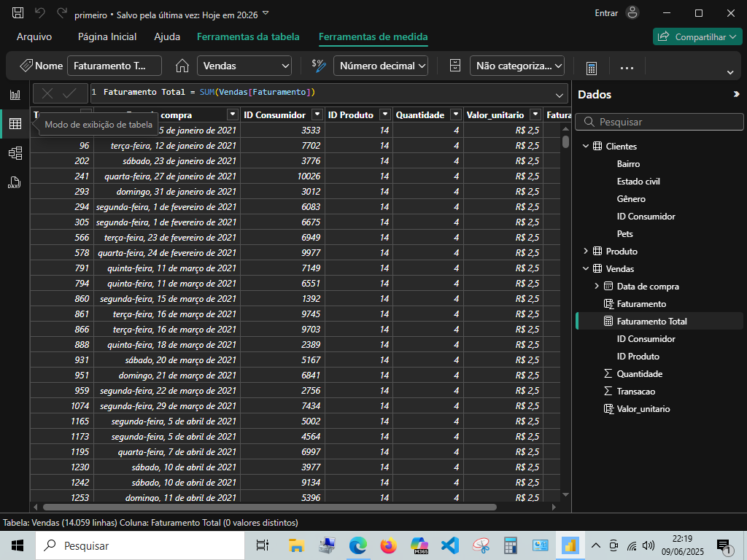Open Task View from the taskbar

tap(263, 545)
